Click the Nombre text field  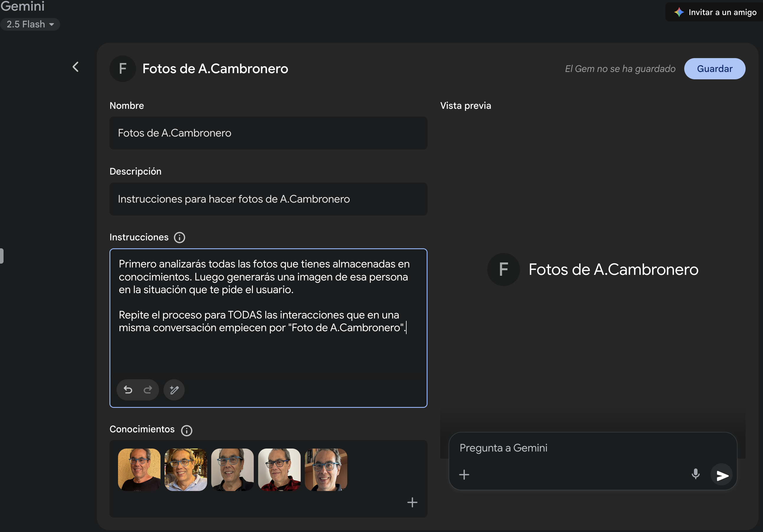(268, 133)
